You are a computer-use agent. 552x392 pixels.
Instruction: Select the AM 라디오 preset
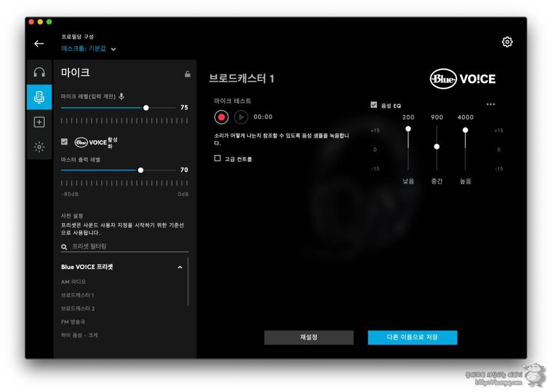click(x=73, y=282)
